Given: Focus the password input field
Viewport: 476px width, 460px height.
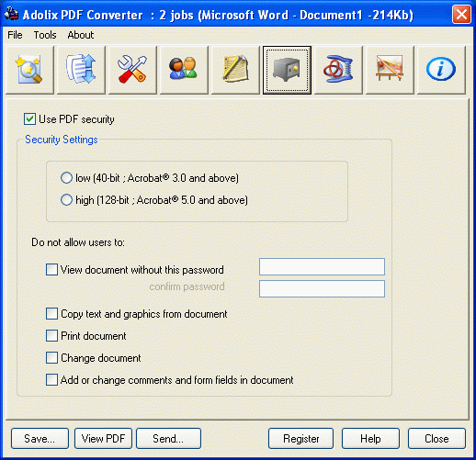Looking at the screenshot, I should [322, 266].
